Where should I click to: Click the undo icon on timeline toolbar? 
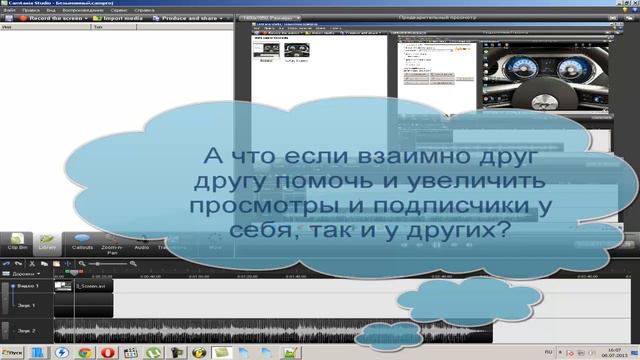pos(6,264)
